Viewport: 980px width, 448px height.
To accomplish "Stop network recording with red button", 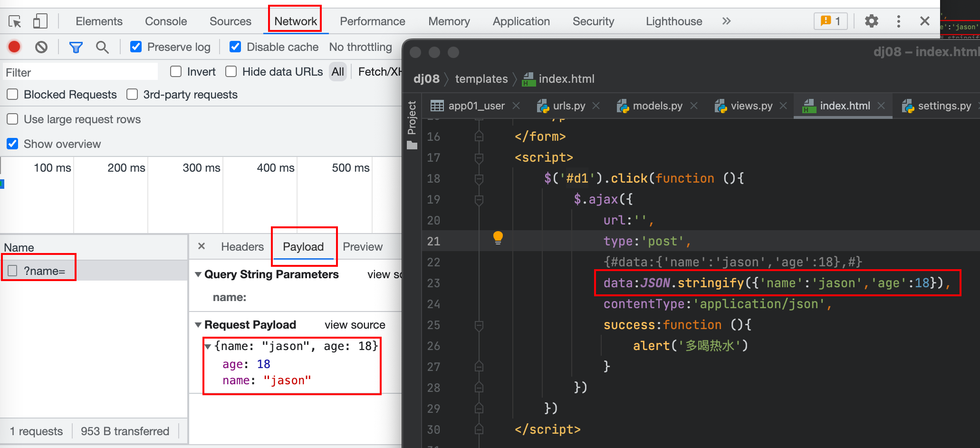I will pos(14,47).
